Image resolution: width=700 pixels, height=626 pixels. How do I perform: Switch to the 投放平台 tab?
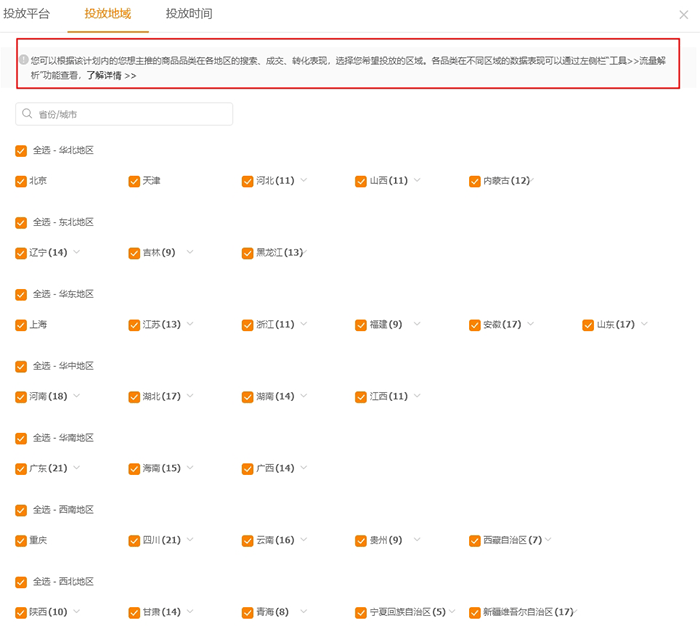pyautogui.click(x=26, y=14)
